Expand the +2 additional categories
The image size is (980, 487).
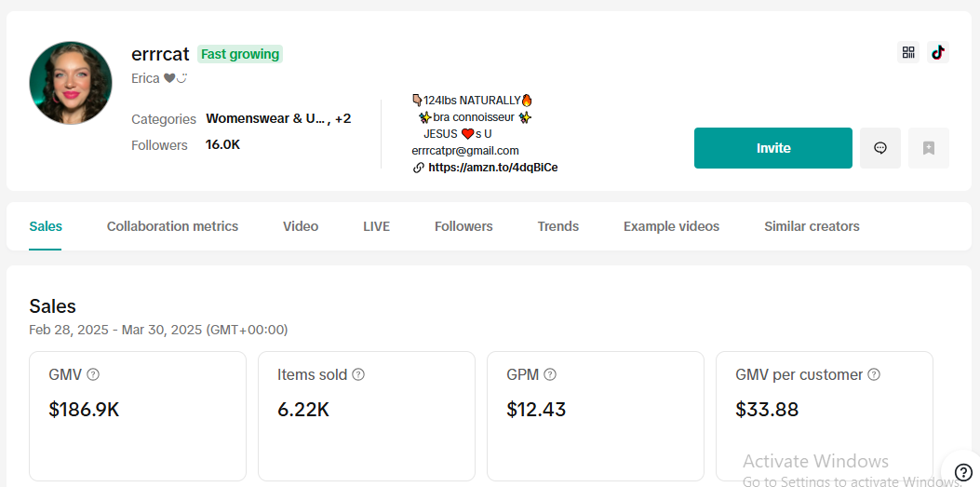(x=342, y=119)
